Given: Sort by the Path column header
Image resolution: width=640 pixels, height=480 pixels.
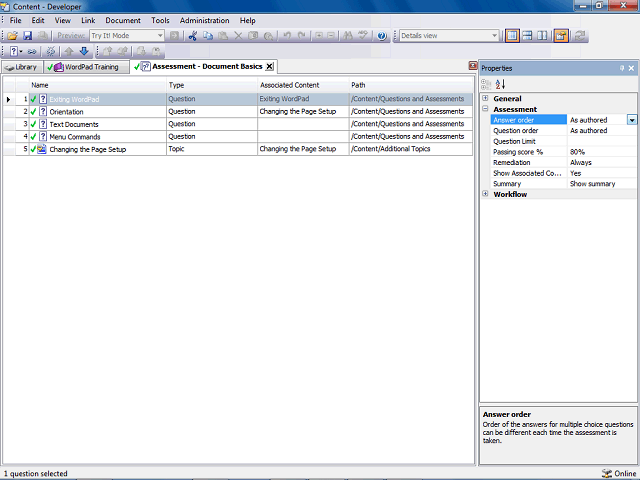Looking at the screenshot, I should click(411, 85).
